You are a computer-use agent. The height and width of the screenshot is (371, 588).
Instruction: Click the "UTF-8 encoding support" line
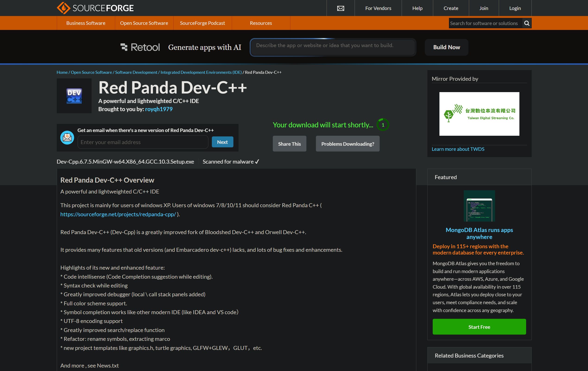[92, 321]
